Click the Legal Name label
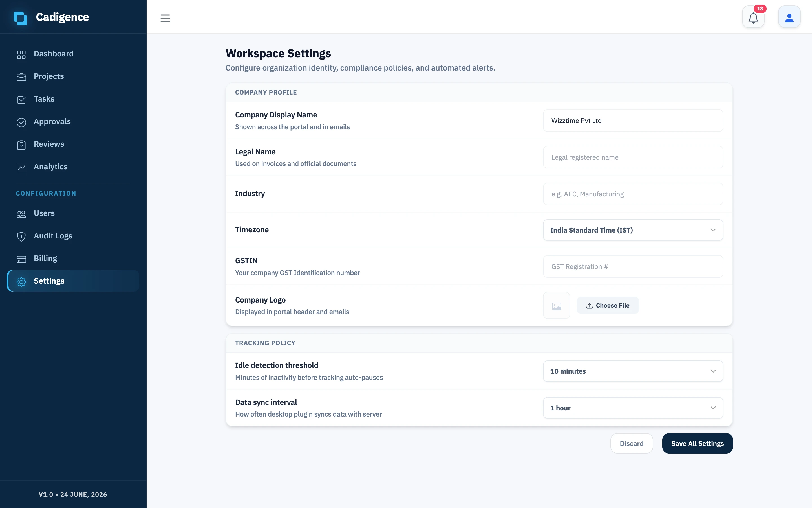This screenshot has width=812, height=508. [255, 152]
